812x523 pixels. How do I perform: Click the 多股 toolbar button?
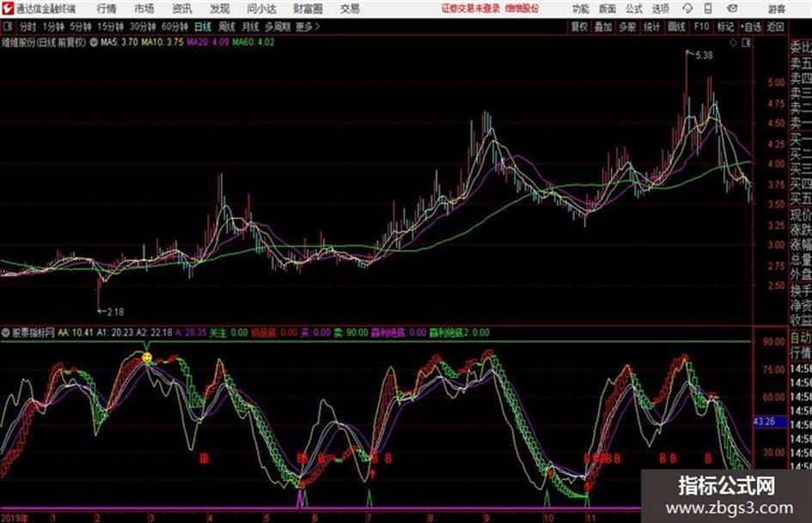point(627,27)
